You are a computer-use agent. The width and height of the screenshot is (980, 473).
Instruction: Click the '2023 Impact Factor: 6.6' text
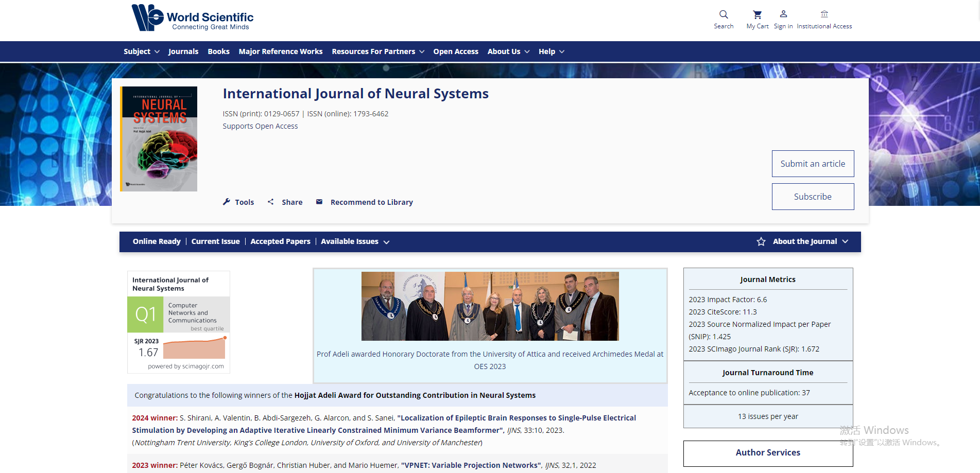click(728, 300)
